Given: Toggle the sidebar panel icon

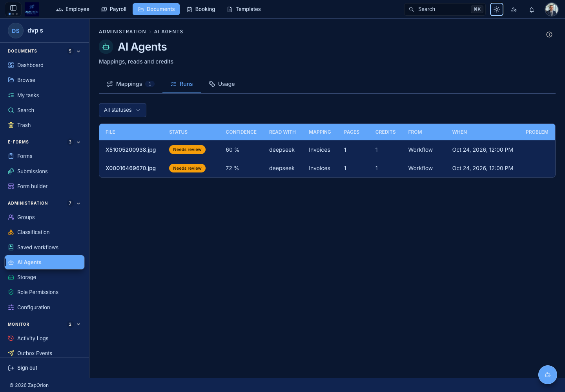Looking at the screenshot, I should [x=13, y=8].
